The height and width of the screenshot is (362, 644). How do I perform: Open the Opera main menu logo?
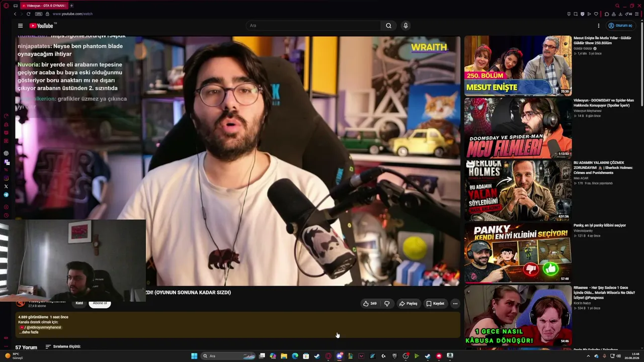point(6,6)
